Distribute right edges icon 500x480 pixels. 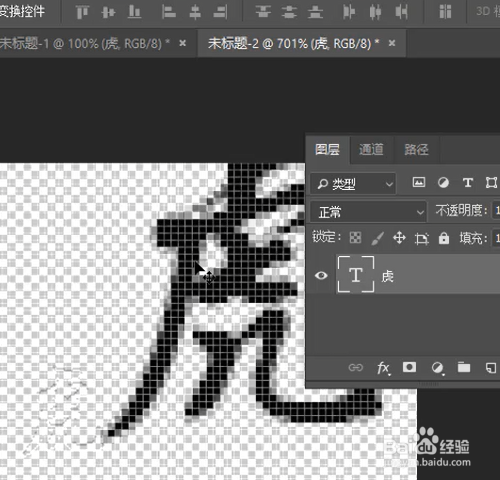point(401,12)
